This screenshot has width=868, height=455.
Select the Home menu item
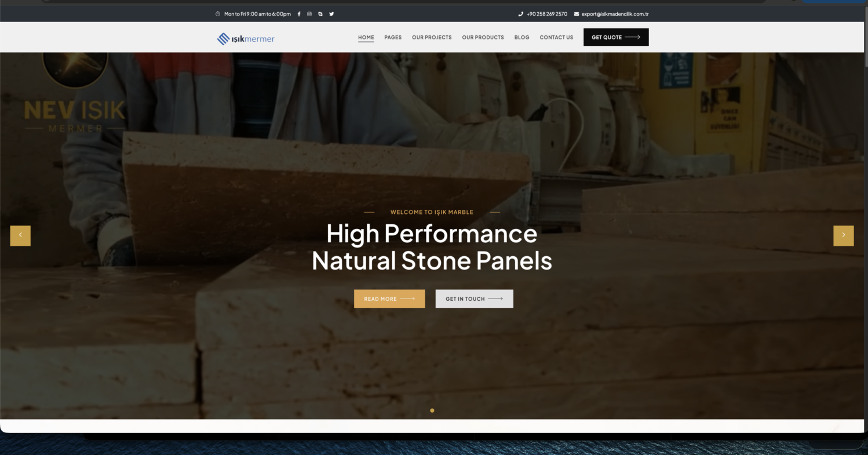coord(366,37)
